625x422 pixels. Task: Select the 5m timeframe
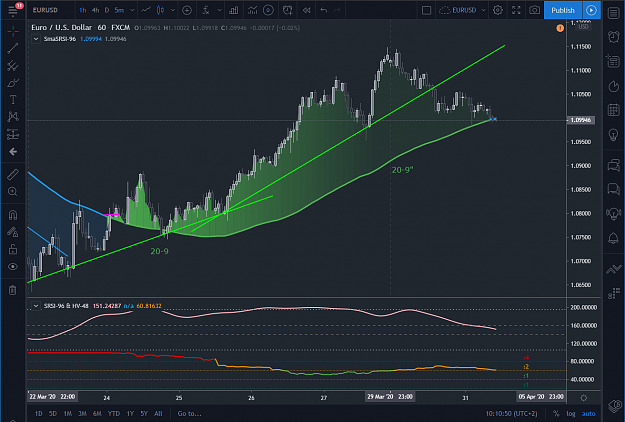click(119, 10)
